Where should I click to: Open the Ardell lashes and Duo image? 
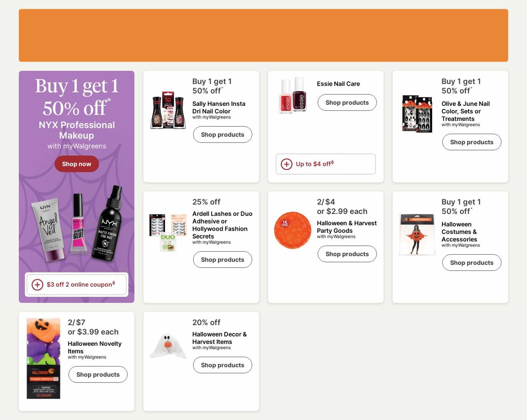[x=168, y=232]
